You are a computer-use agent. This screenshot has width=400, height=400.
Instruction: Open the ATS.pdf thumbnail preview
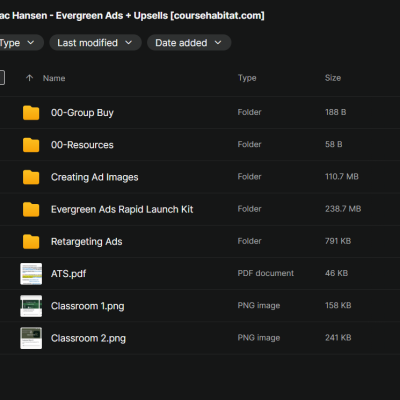click(x=31, y=274)
